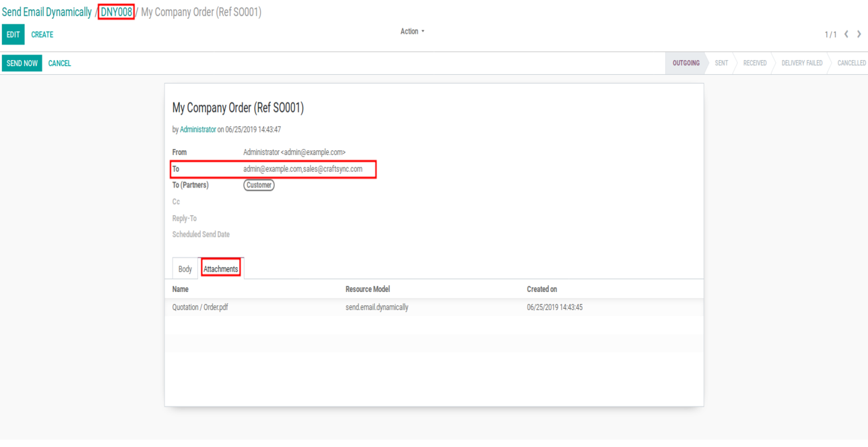Open Send Email Dynamically breadcrumb link
The image size is (868, 447).
point(46,12)
